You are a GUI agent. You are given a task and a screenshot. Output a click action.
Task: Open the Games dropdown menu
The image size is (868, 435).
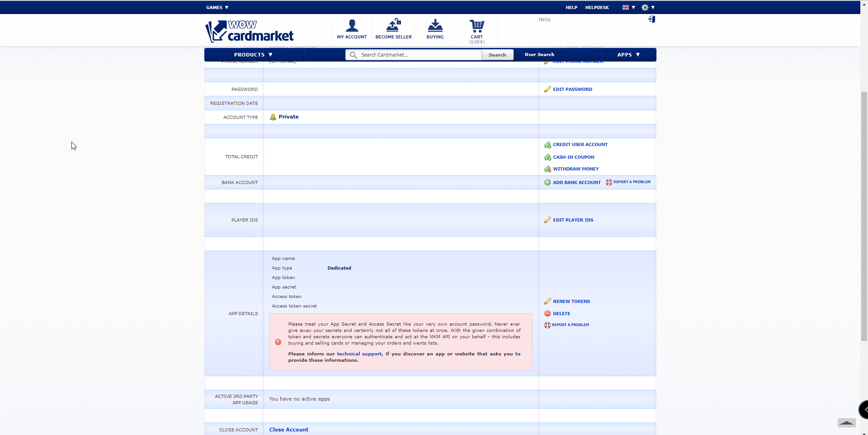coord(217,8)
